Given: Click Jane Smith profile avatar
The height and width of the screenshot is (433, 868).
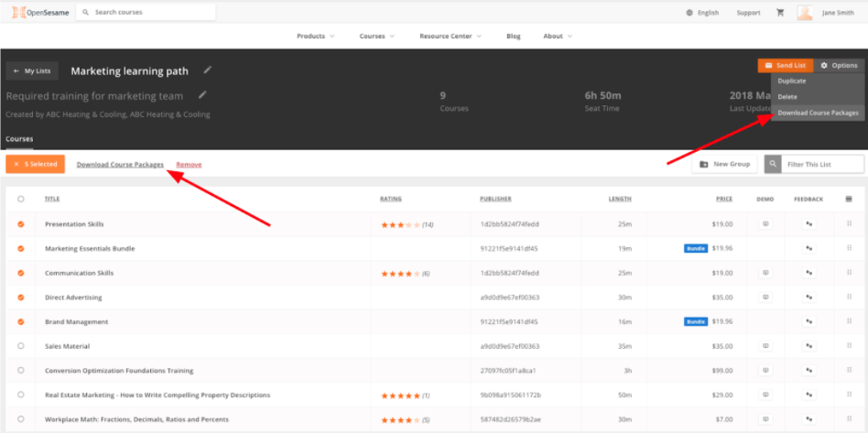Looking at the screenshot, I should click(x=805, y=13).
